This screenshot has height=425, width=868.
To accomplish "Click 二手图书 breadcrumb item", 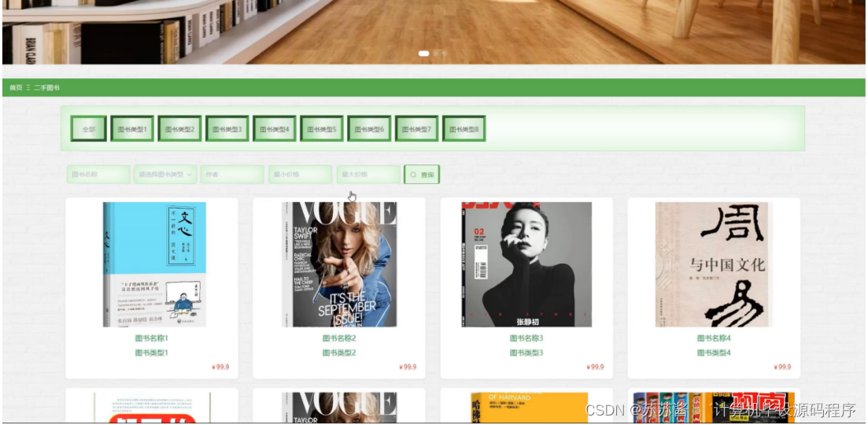I will point(46,87).
